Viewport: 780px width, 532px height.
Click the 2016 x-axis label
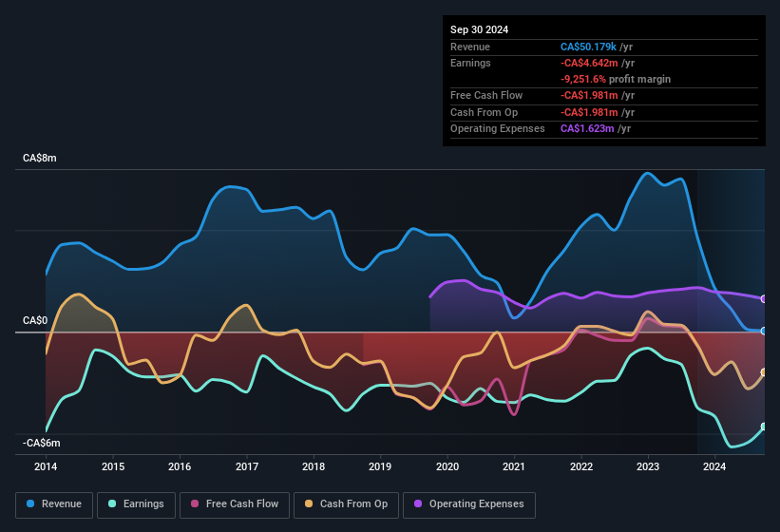click(180, 466)
